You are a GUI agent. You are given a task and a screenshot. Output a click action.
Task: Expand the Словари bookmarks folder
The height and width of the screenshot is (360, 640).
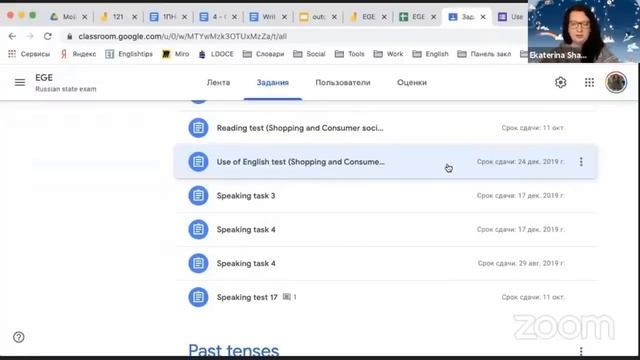click(x=263, y=54)
